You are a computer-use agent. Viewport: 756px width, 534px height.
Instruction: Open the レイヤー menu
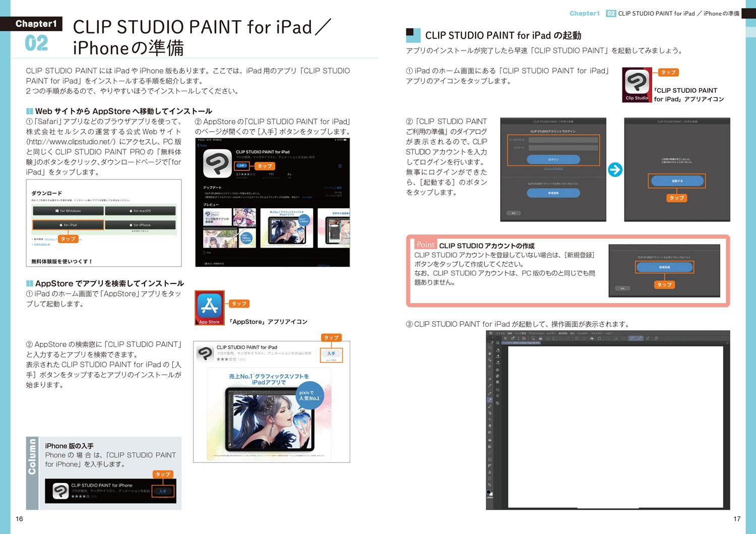tap(551, 333)
